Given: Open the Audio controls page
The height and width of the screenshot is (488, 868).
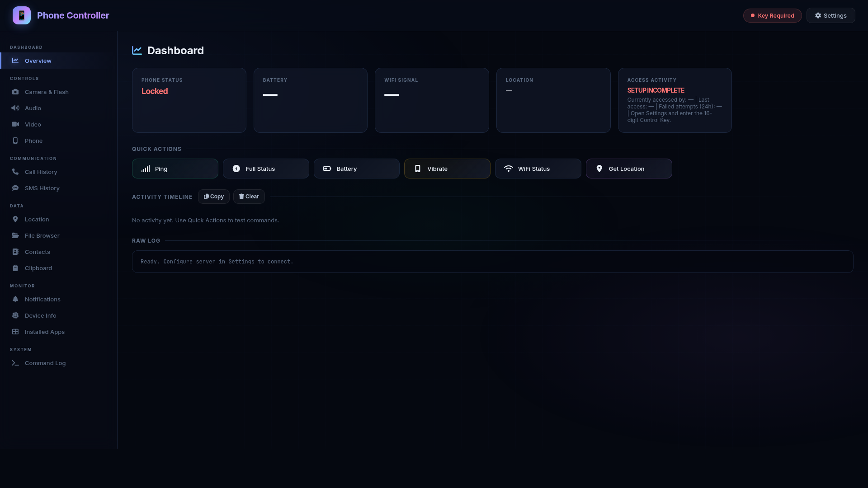Looking at the screenshot, I should (x=59, y=108).
